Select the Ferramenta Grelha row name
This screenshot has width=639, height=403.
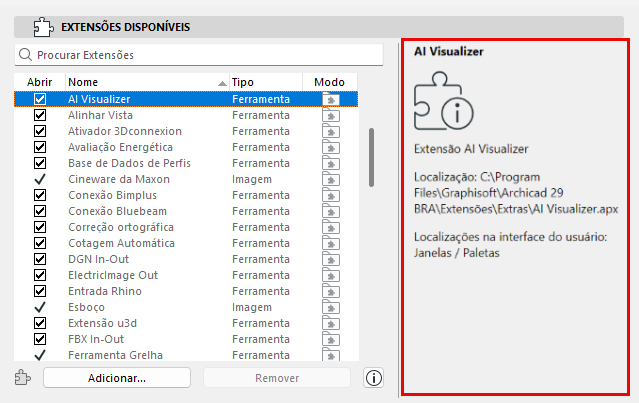point(115,355)
